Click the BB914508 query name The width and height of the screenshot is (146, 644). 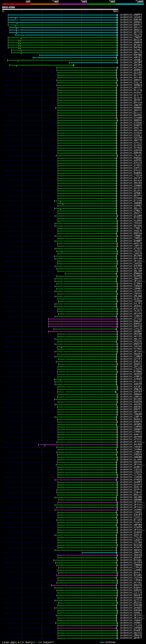8,7
